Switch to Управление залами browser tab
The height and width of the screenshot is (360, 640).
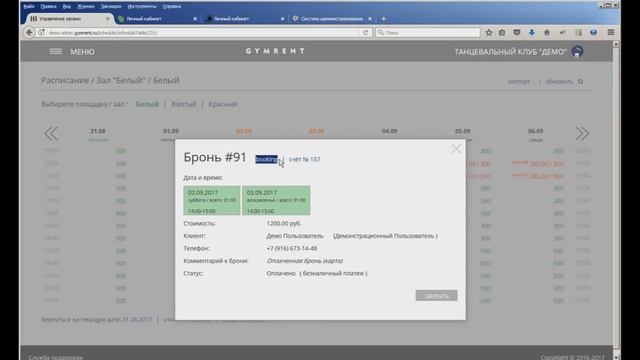67,19
